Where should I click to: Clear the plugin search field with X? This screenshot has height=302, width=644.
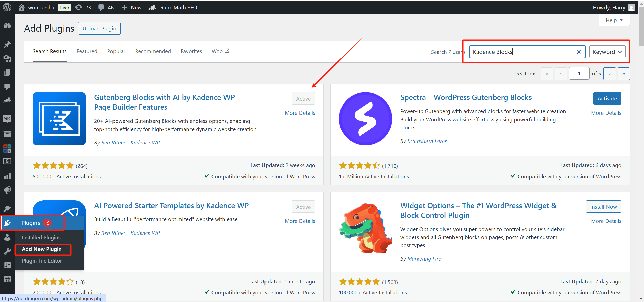pos(579,52)
